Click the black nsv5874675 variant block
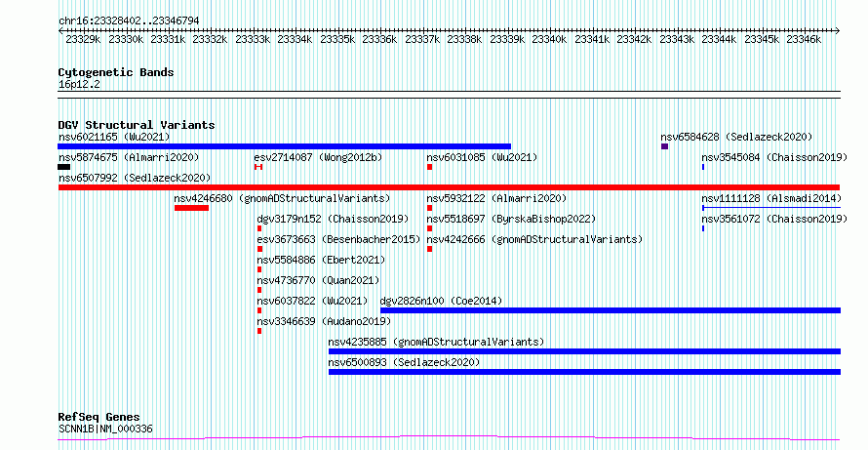Screen dimensions: 868x450 click(x=64, y=167)
